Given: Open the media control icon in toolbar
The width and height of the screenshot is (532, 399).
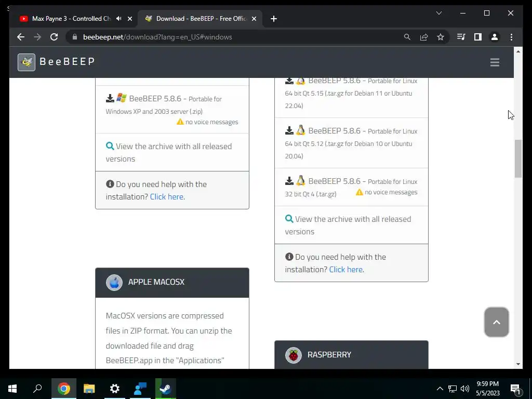Looking at the screenshot, I should coord(461,37).
